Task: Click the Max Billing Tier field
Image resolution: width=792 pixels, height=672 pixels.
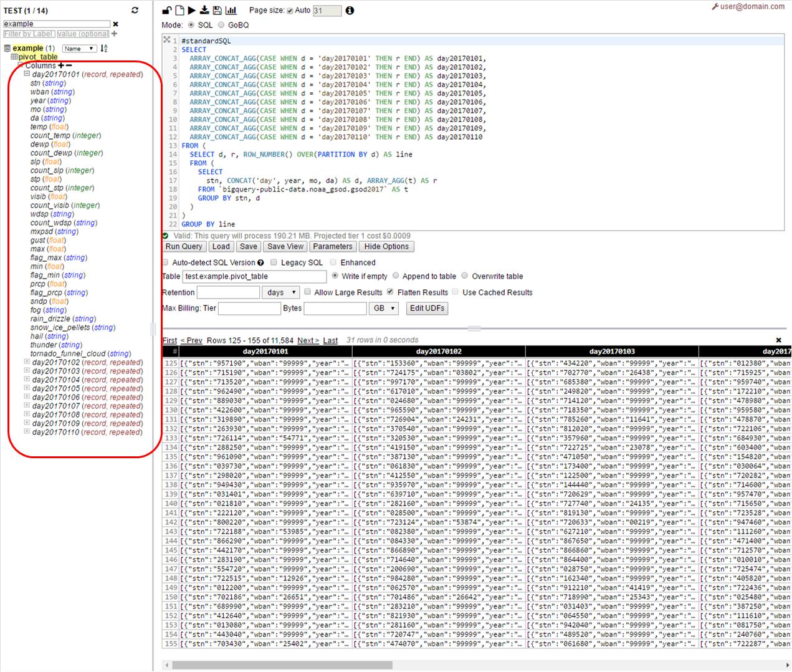Action: 249,309
